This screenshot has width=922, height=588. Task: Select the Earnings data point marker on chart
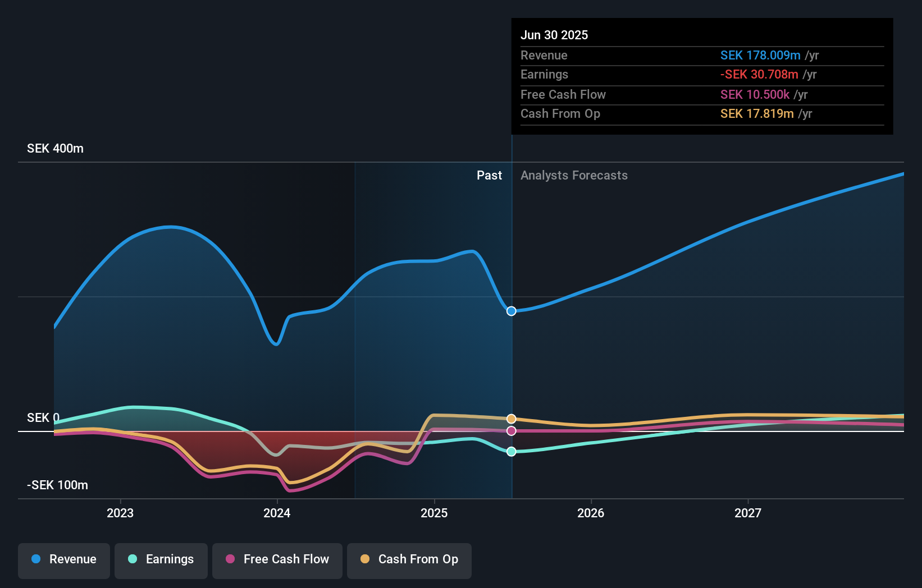pyautogui.click(x=511, y=451)
